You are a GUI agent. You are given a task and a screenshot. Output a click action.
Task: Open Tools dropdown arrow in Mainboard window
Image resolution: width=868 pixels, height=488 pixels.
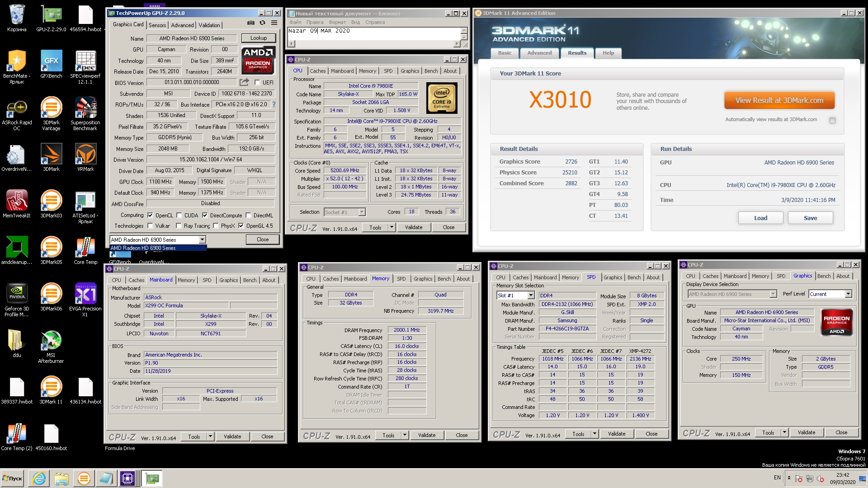(x=210, y=436)
